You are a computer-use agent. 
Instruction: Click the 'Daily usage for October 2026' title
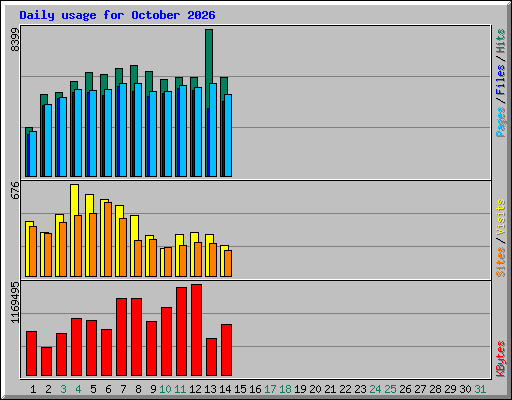(117, 15)
